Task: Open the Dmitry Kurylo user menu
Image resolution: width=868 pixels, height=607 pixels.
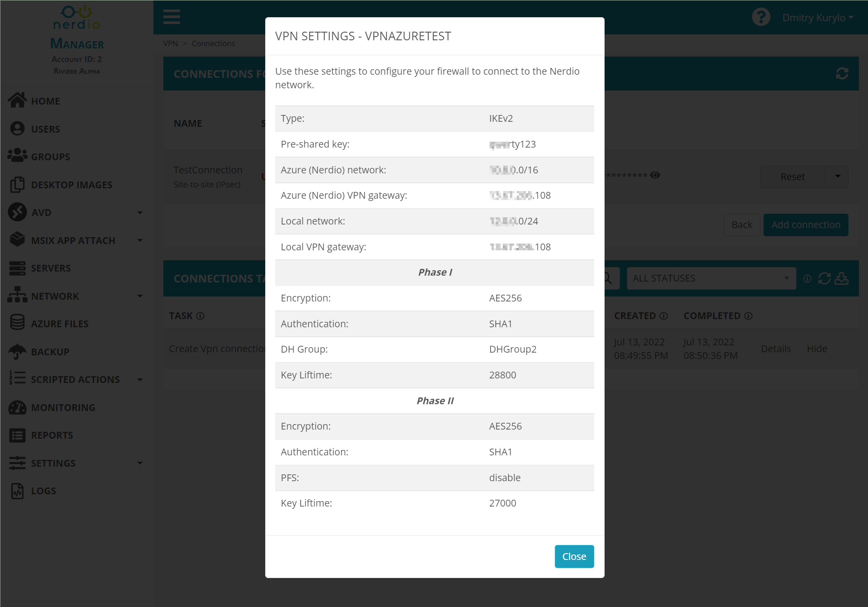Action: (x=818, y=18)
